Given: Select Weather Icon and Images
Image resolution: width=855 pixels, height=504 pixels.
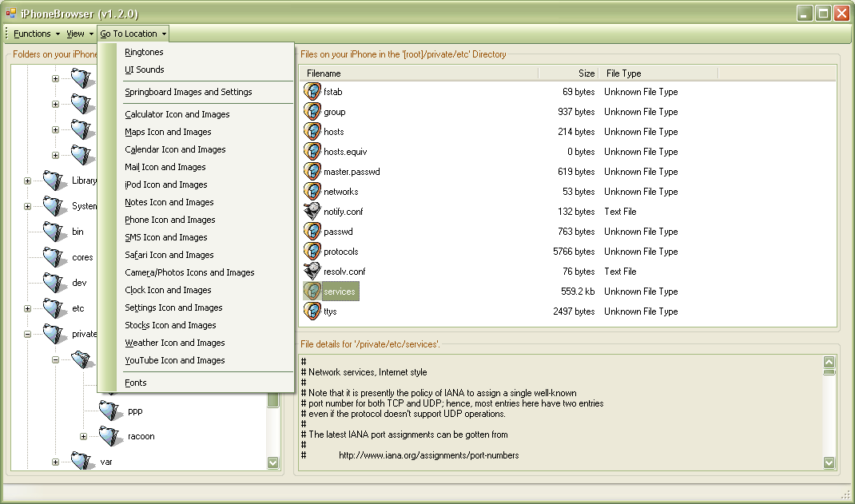Looking at the screenshot, I should (174, 342).
